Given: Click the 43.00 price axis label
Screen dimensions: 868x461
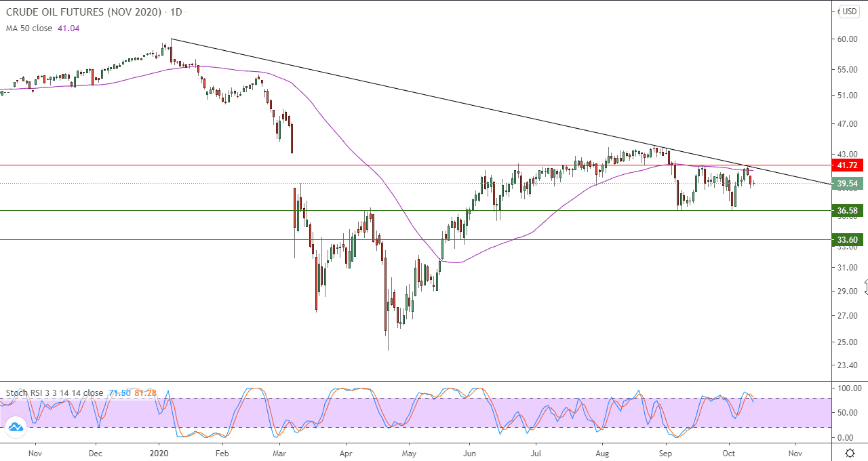Looking at the screenshot, I should pos(848,155).
